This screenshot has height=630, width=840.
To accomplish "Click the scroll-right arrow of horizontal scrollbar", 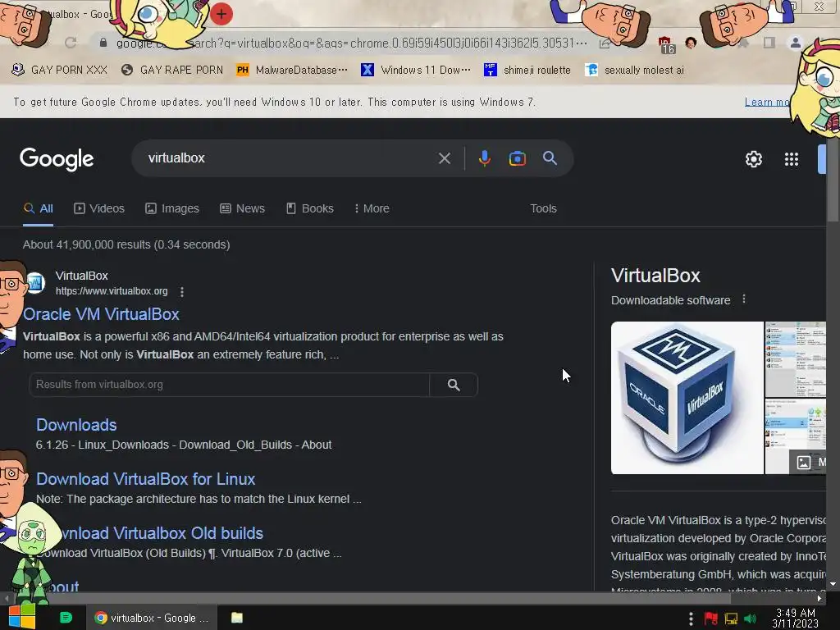I will [x=819, y=598].
